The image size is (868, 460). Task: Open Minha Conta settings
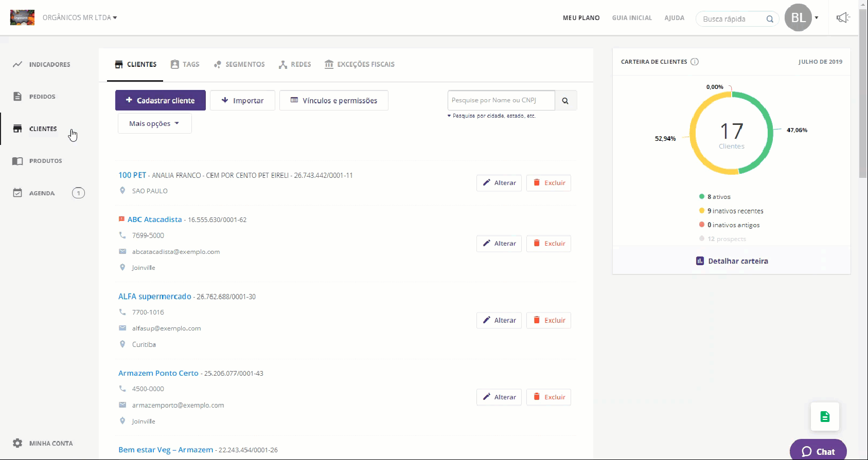pos(50,443)
